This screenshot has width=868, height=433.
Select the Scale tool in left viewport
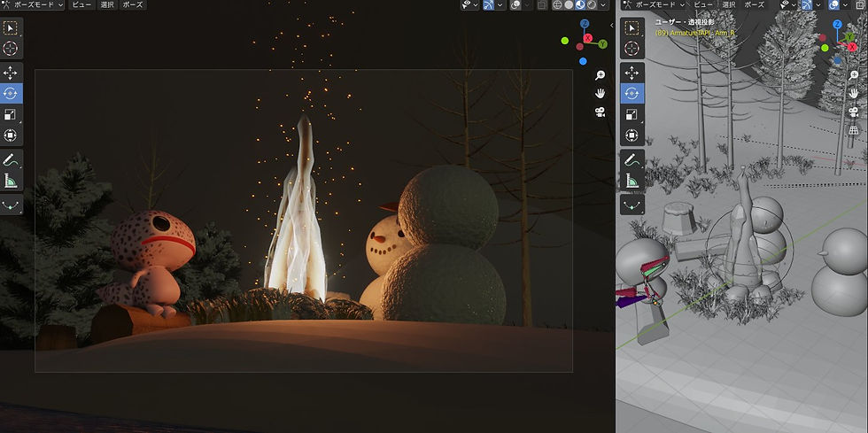coord(11,114)
